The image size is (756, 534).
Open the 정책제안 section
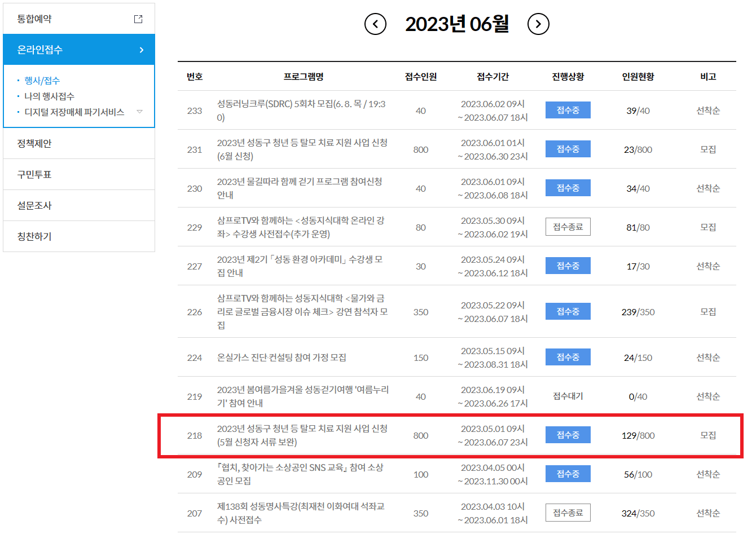coord(36,143)
